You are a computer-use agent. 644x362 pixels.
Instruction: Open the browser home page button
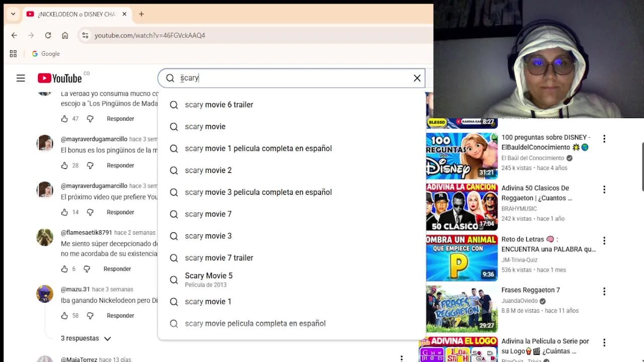click(x=65, y=35)
